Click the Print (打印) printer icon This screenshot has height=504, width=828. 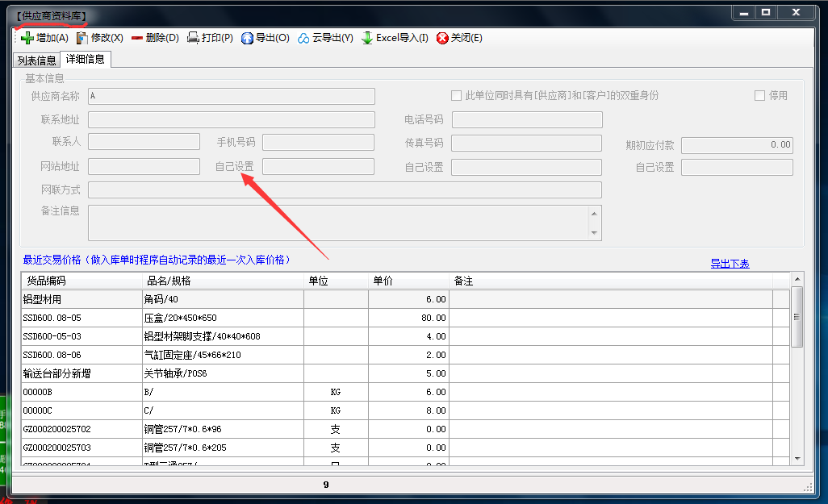pyautogui.click(x=193, y=38)
